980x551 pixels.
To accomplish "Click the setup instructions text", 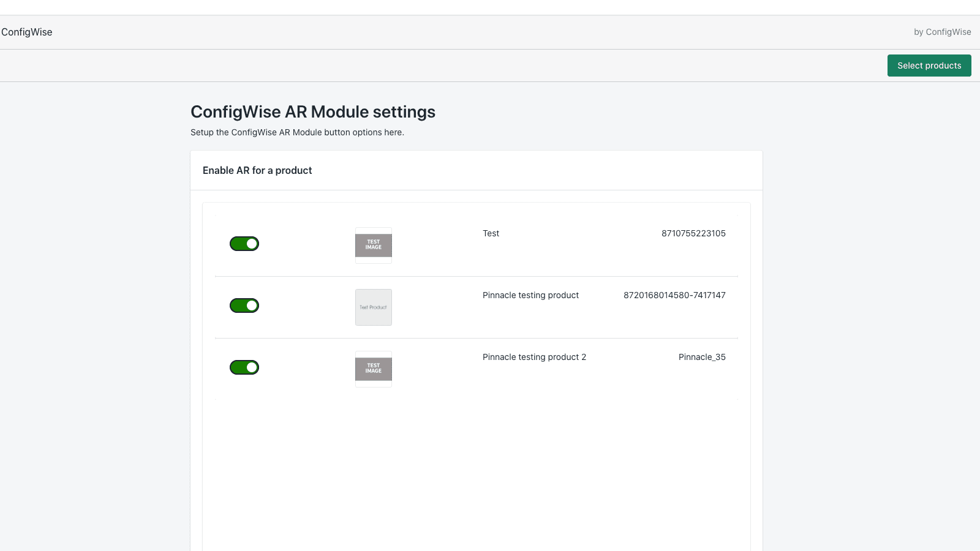I will 297,132.
